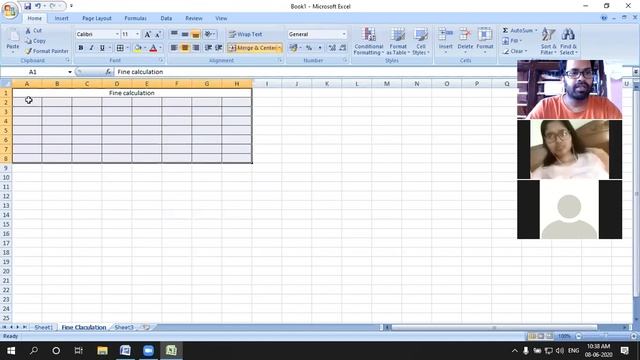The height and width of the screenshot is (360, 640).
Task: Open the Fill Color dropdown arrow
Action: [145, 48]
